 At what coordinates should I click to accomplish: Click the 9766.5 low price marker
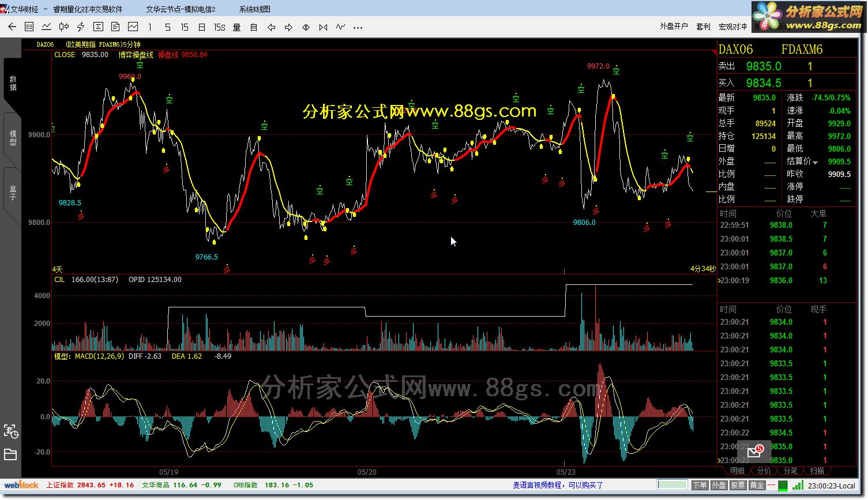pos(206,257)
